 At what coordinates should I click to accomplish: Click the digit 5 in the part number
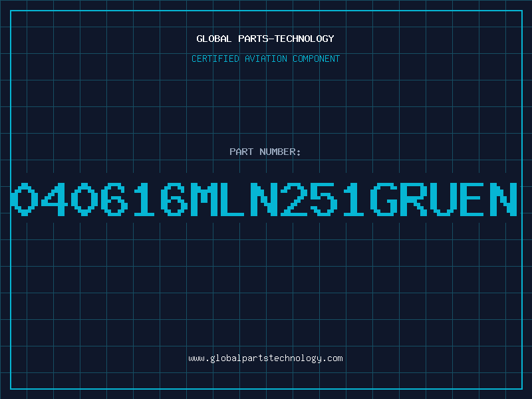(x=324, y=199)
